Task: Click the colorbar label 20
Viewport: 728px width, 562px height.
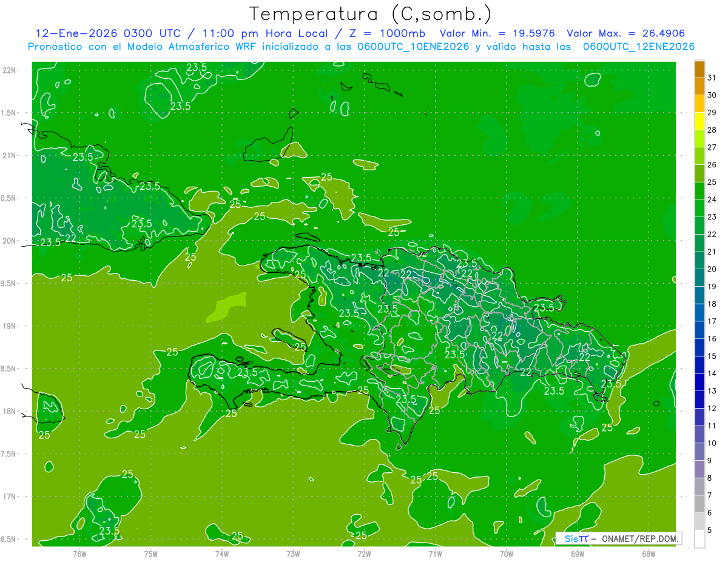Action: coord(712,269)
